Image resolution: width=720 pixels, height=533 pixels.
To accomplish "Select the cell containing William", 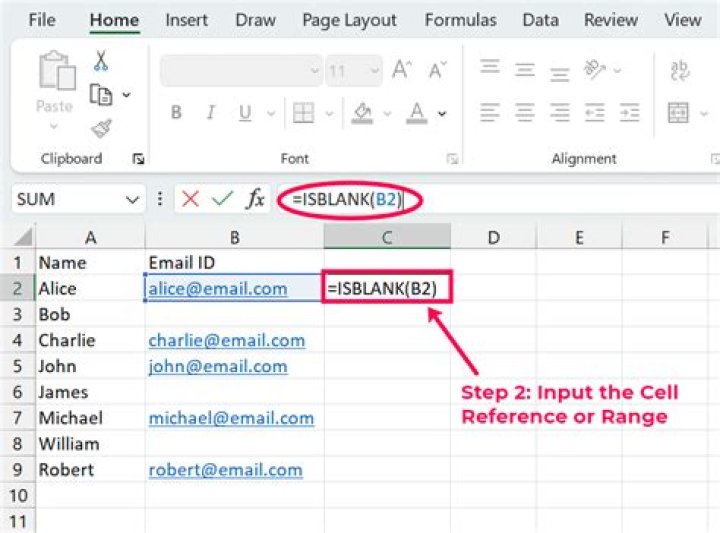I will pos(90,444).
